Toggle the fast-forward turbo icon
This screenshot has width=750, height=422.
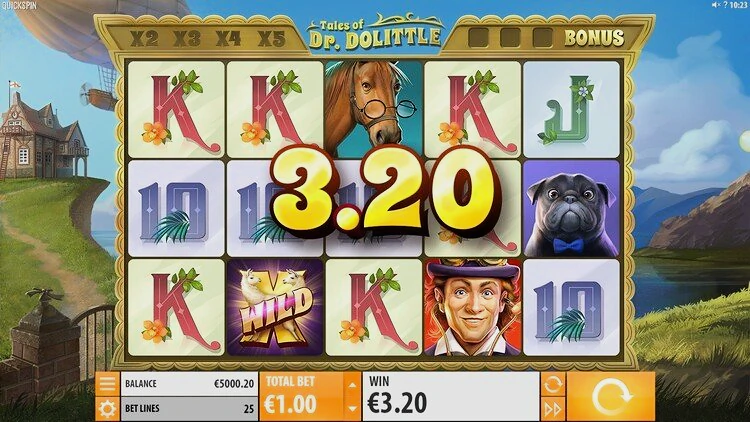tap(553, 409)
